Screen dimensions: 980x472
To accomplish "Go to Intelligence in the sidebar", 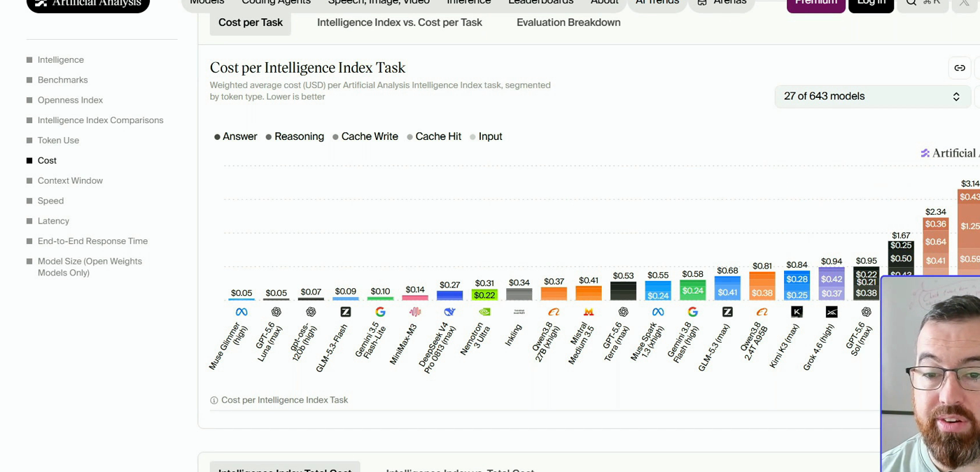I will tap(61, 60).
